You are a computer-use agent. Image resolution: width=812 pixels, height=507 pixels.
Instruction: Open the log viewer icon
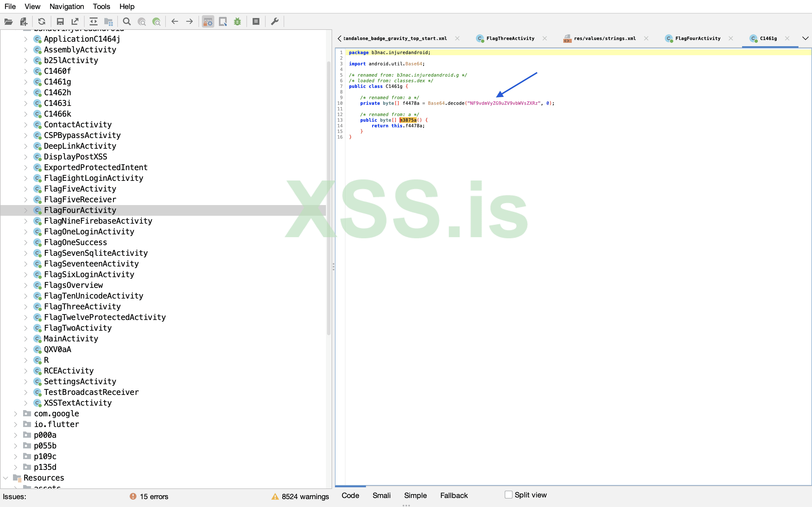[x=256, y=22]
